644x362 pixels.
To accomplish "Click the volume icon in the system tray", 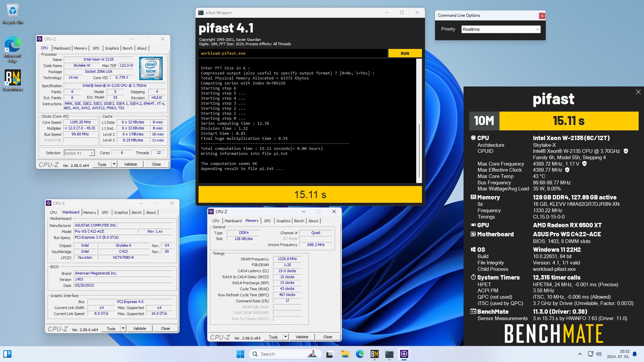I will click(x=599, y=354).
